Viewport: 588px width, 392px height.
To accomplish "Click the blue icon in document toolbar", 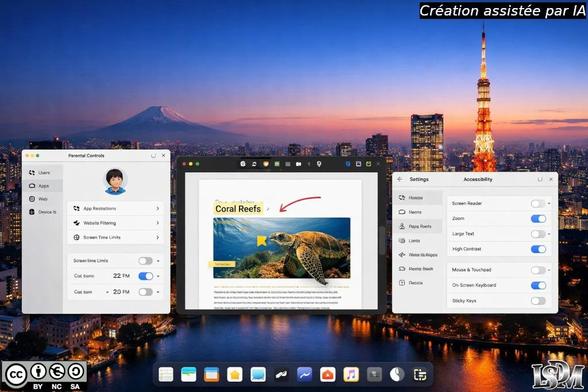I will pos(348,164).
